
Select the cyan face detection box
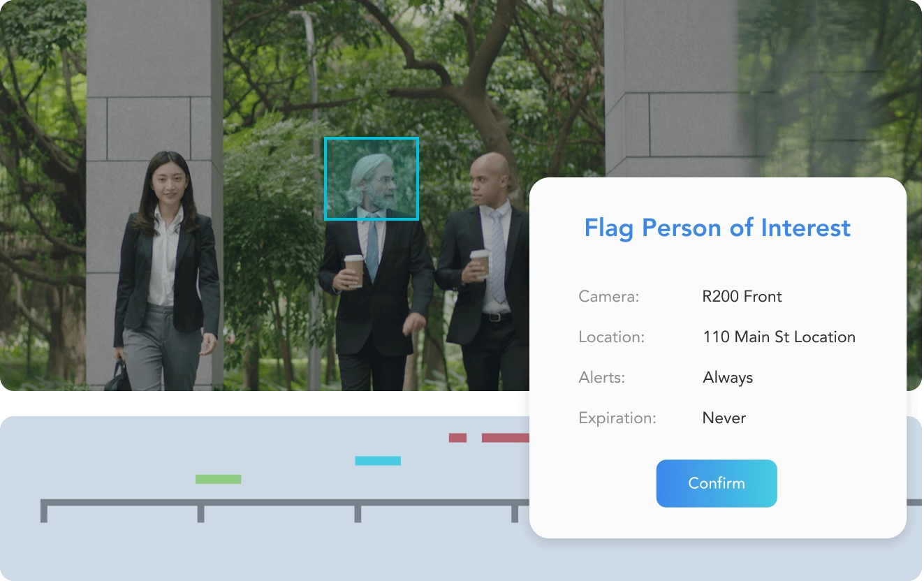tap(371, 179)
